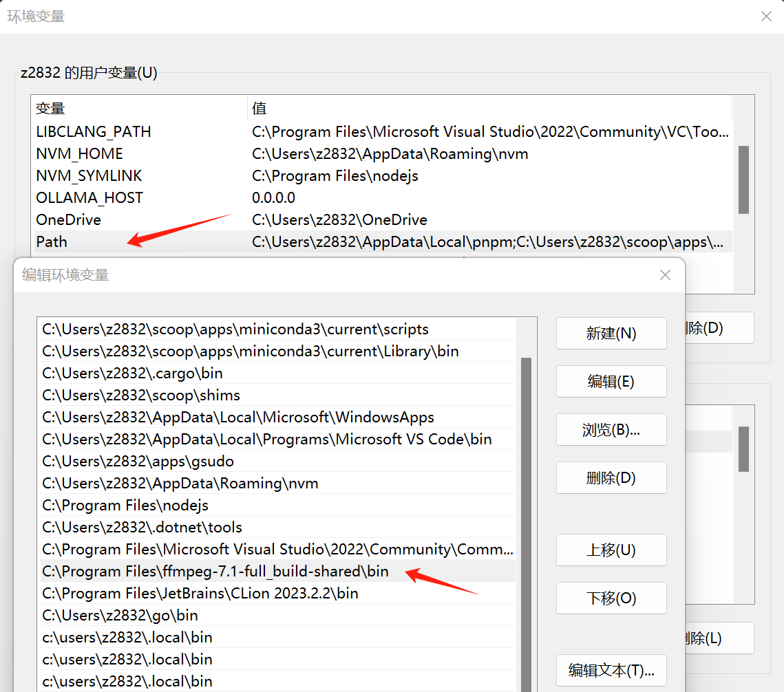Click the 浏览(B)... button
The height and width of the screenshot is (692, 784).
(611, 429)
